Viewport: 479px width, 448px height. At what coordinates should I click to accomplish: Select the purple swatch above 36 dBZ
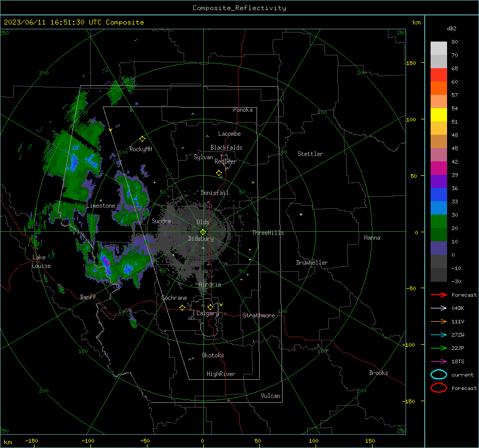tap(439, 181)
